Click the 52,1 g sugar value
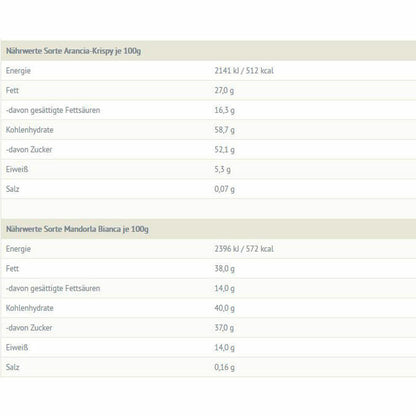Screen dimensions: 416x416 224,150
